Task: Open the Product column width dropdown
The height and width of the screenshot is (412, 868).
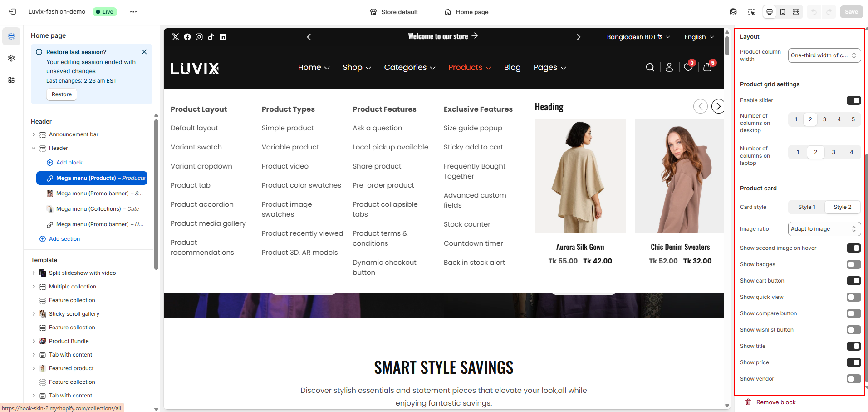Action: point(824,55)
